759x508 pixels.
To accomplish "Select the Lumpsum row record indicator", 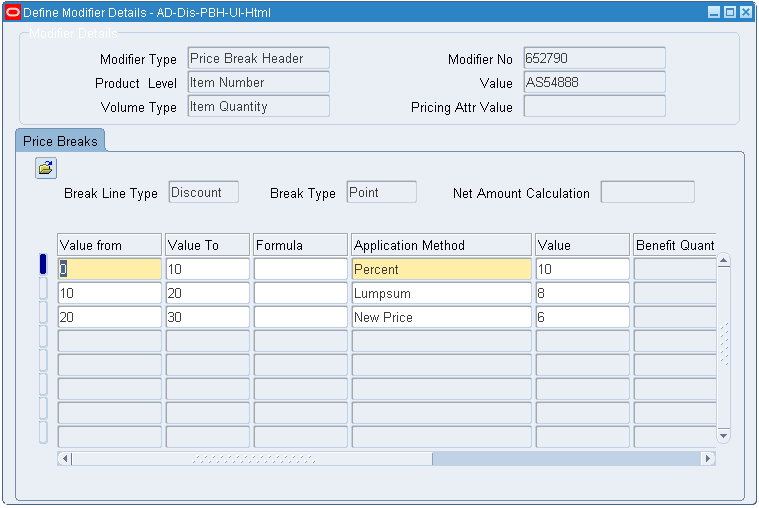I will pos(43,289).
